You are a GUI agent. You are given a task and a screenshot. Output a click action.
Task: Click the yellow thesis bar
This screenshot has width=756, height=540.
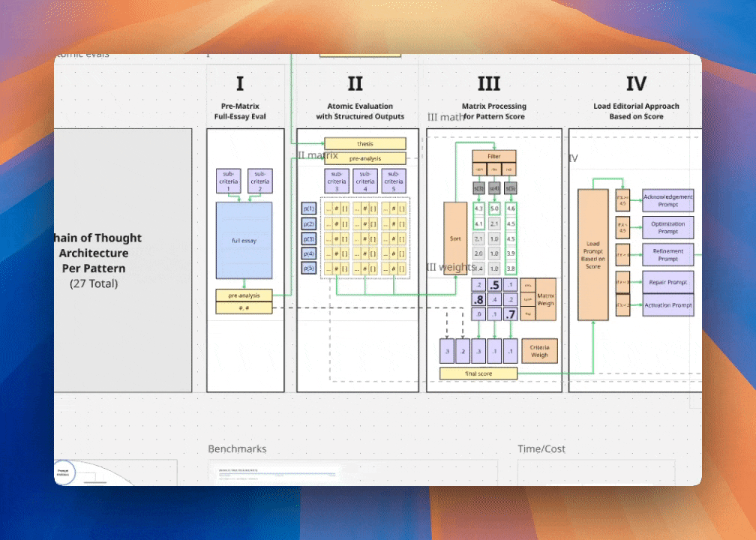(364, 144)
